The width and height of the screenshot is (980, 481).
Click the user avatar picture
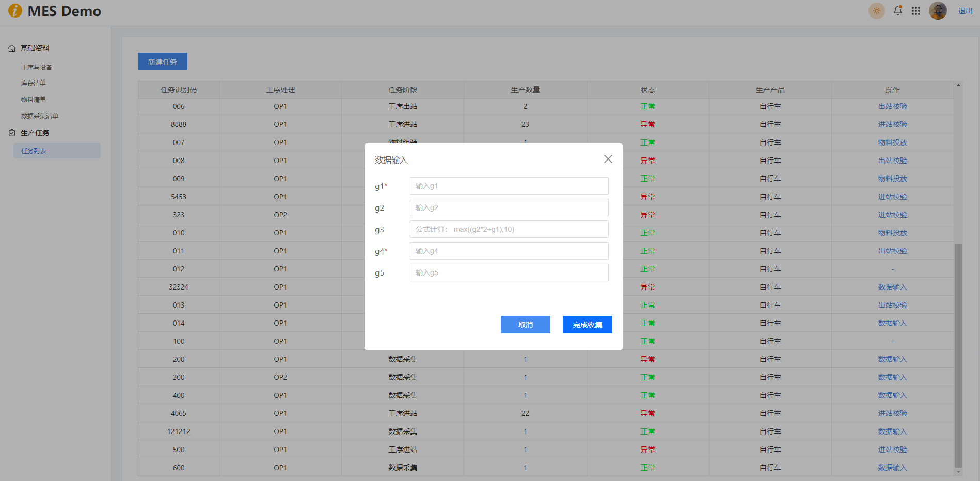(x=938, y=11)
